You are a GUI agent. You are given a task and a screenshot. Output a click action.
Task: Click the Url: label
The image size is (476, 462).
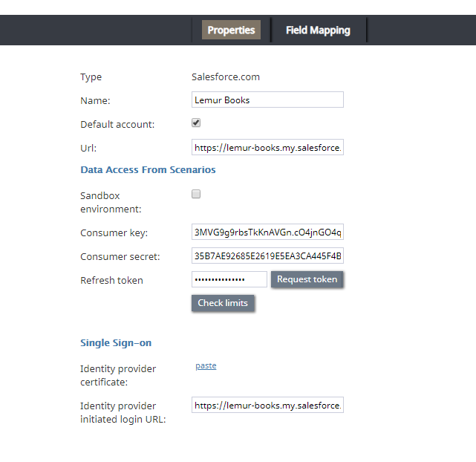pos(88,148)
